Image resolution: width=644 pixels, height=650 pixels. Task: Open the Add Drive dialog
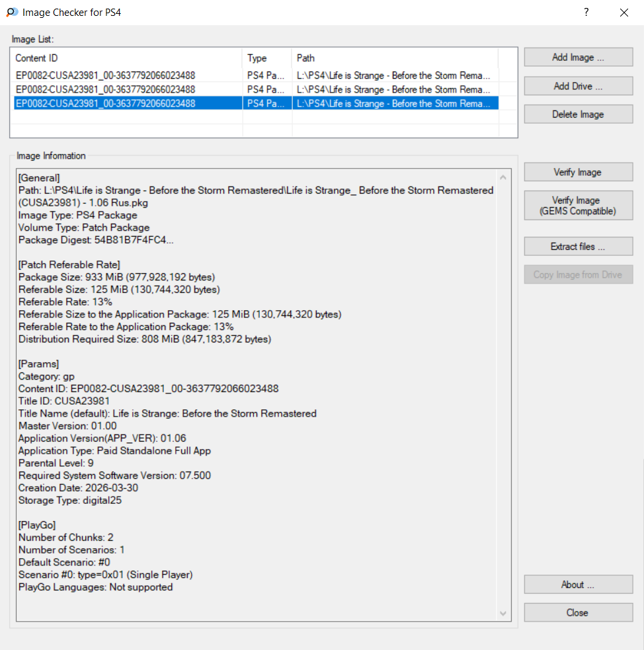tap(578, 86)
